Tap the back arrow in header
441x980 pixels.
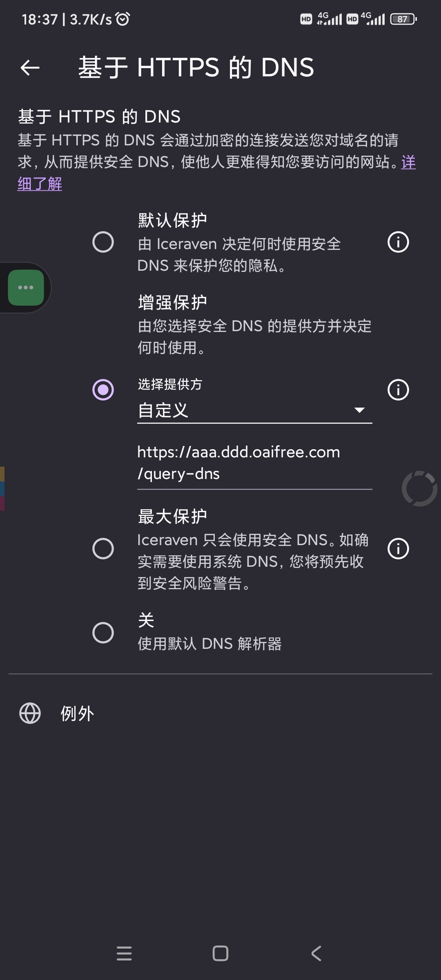[x=30, y=68]
